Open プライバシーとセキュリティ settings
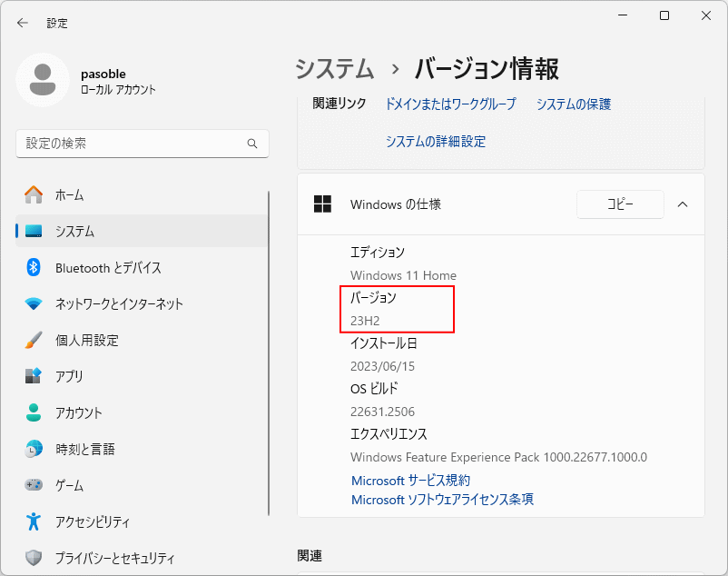 [142, 558]
